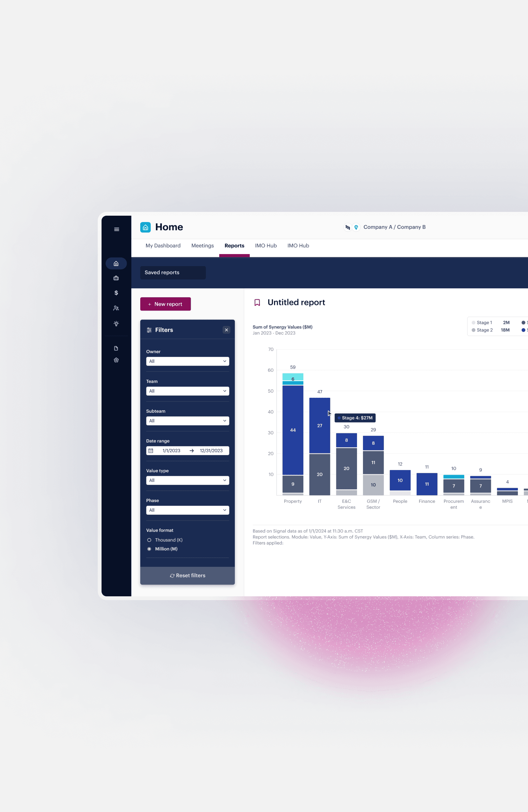Select Thousand (K) value format

[x=149, y=540]
